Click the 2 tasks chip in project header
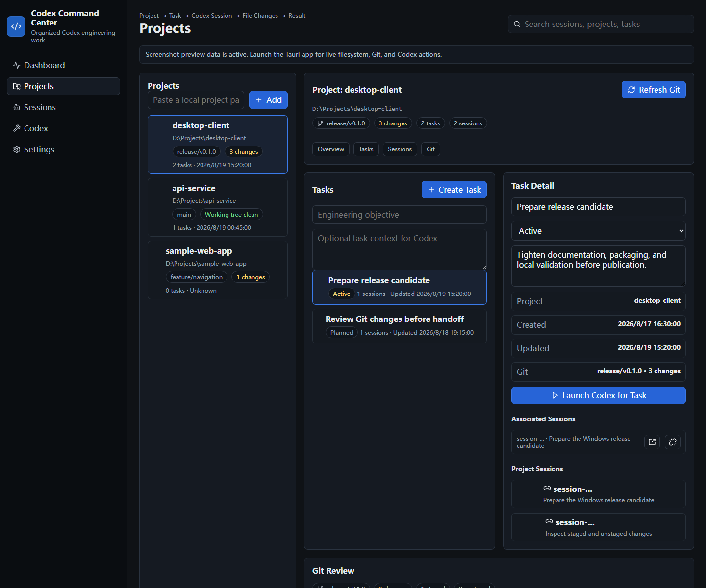Viewport: 706px width, 588px height. 430,123
